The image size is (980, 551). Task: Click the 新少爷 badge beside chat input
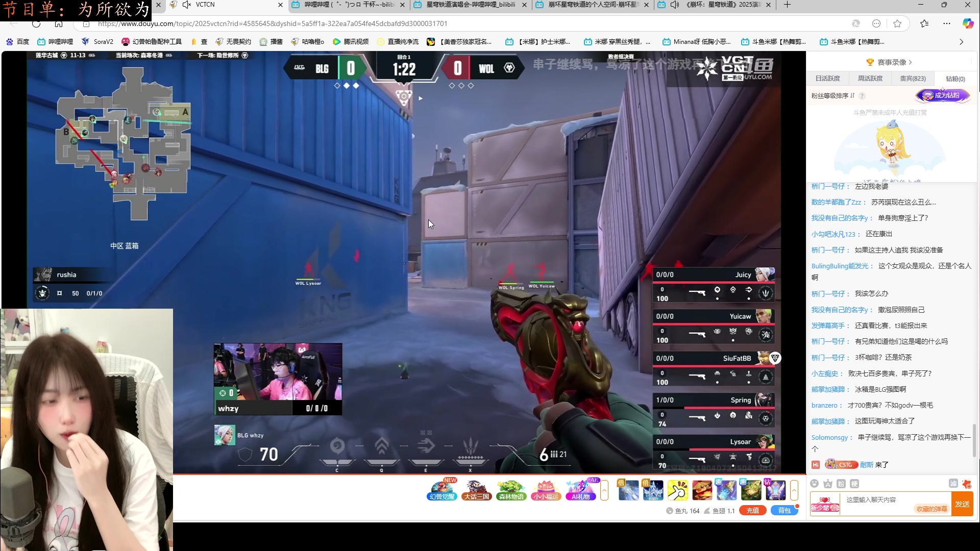click(825, 504)
